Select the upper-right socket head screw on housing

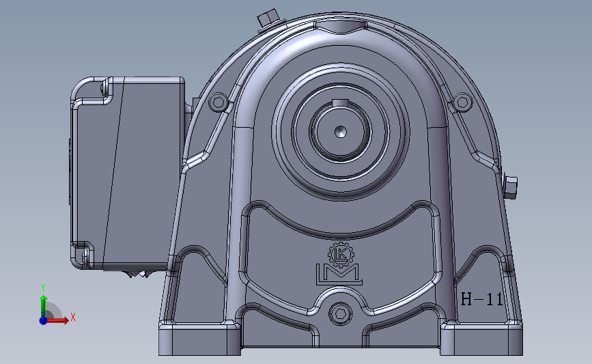pyautogui.click(x=462, y=102)
